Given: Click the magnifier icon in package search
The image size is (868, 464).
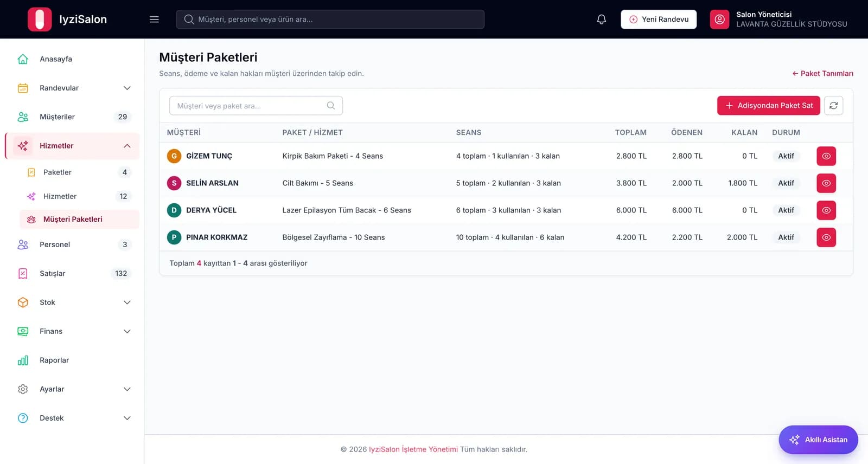Looking at the screenshot, I should click(x=330, y=106).
